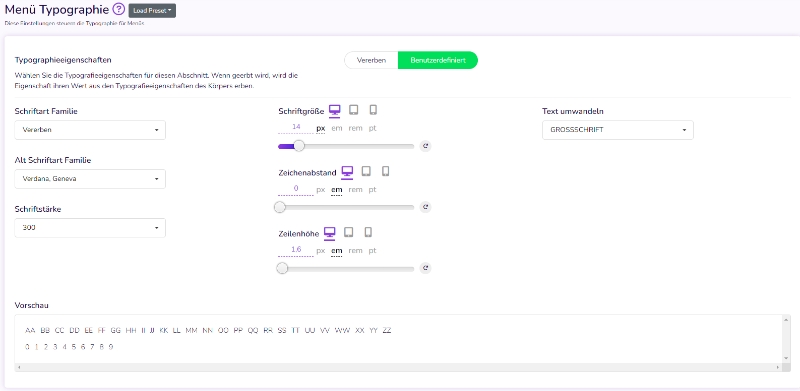
Task: Reset the Zeichenabstand slider value
Action: point(426,207)
